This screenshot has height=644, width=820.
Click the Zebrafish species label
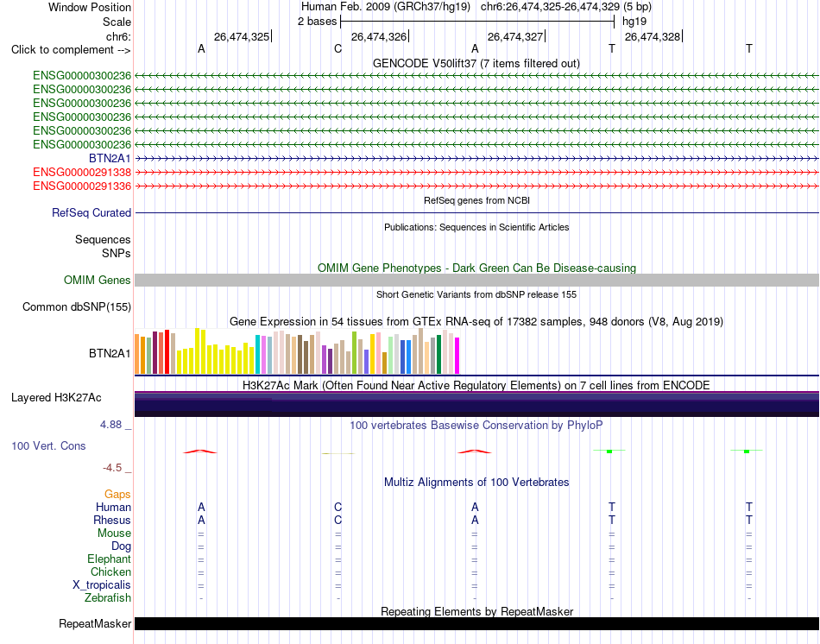click(108, 598)
